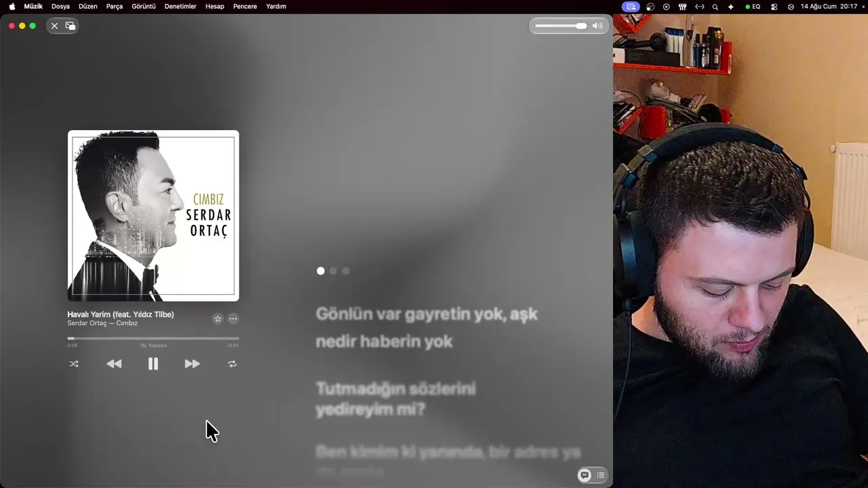Click the mixer sliders menu bar icon
The height and width of the screenshot is (488, 868).
(683, 7)
